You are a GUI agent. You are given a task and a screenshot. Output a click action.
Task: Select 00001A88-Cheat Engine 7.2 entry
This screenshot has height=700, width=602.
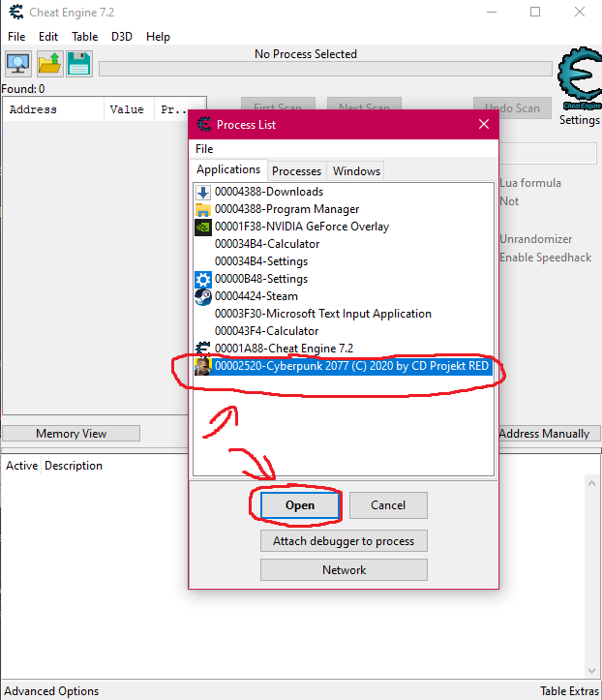[344, 349]
